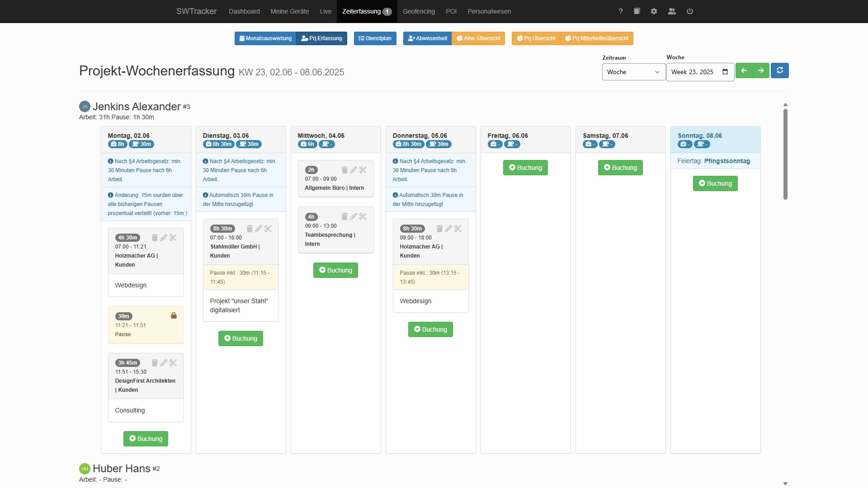
Task: Edit Tuesday's Stahlmüller GmbH booking
Action: 259,229
